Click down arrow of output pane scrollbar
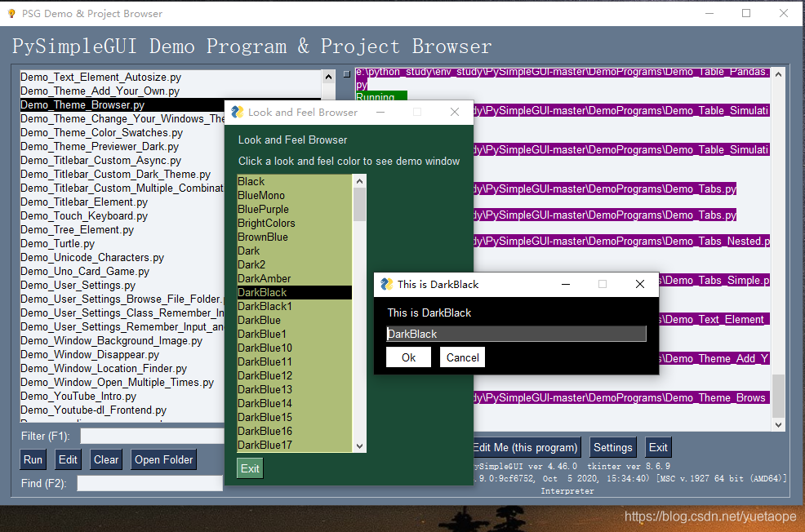This screenshot has height=532, width=805. click(778, 425)
